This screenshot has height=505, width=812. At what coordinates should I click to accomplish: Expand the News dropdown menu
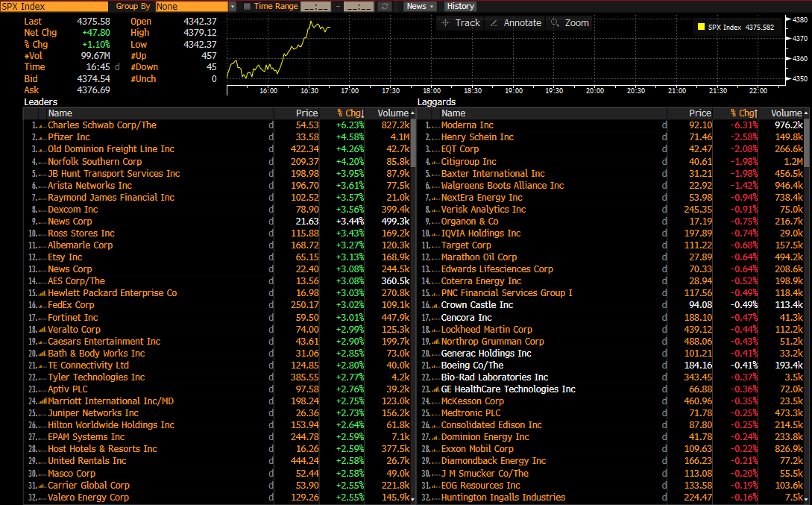[x=420, y=6]
